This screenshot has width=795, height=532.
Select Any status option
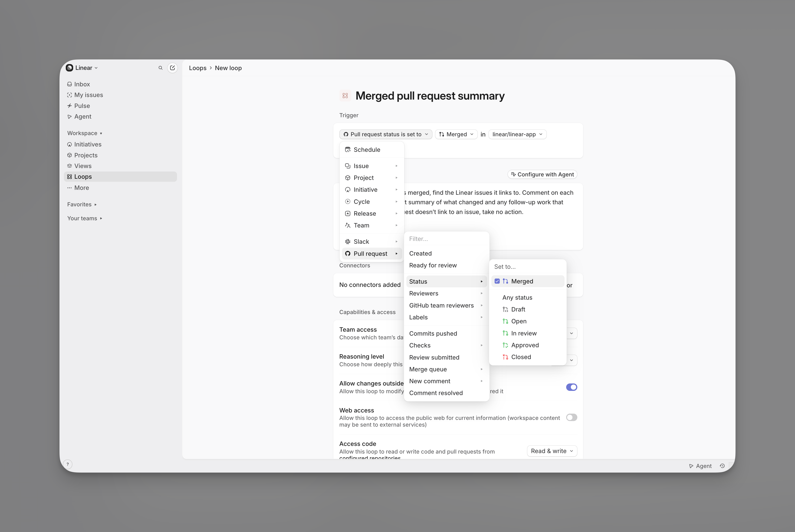click(x=528, y=298)
